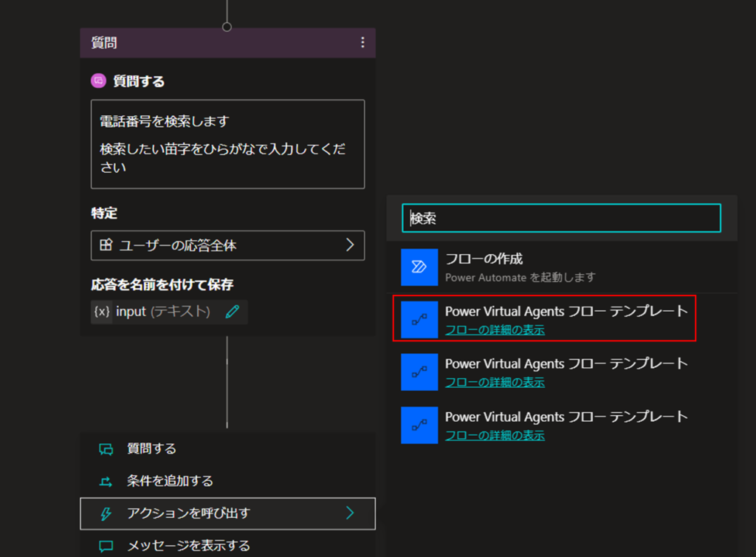Select フローの作成 to launch Power Automate

point(562,267)
